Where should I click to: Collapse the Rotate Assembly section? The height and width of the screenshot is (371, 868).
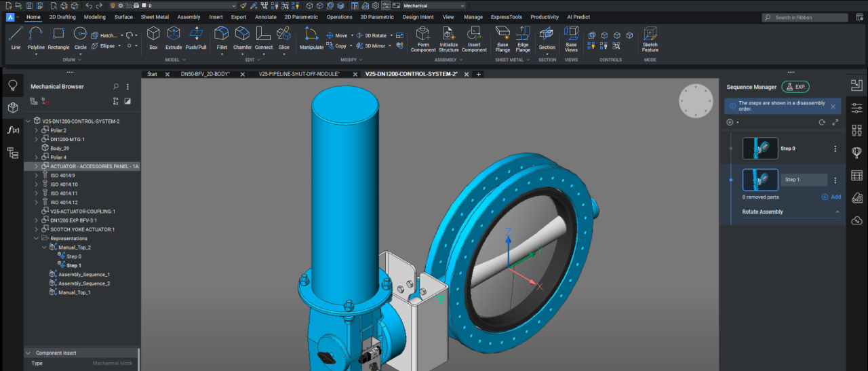click(837, 212)
